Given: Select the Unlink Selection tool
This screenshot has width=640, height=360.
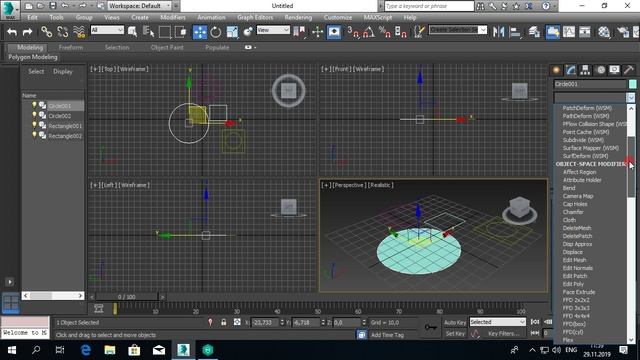Looking at the screenshot, I should point(62,32).
